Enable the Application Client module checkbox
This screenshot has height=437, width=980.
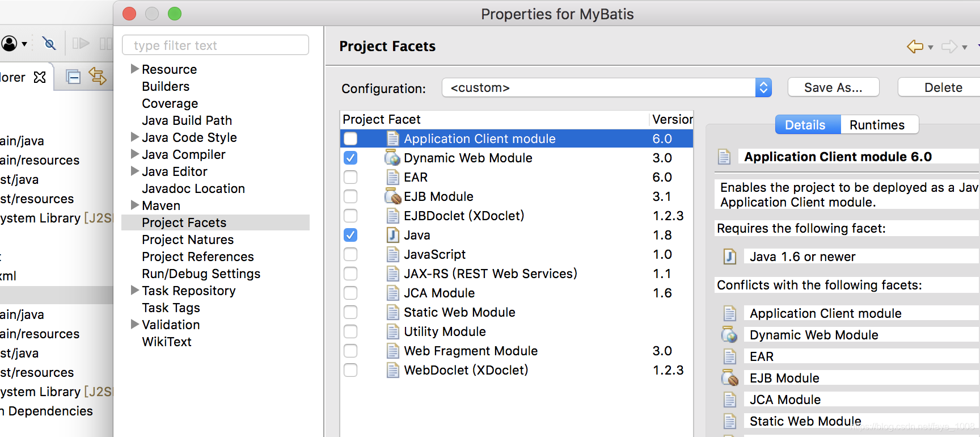point(350,138)
